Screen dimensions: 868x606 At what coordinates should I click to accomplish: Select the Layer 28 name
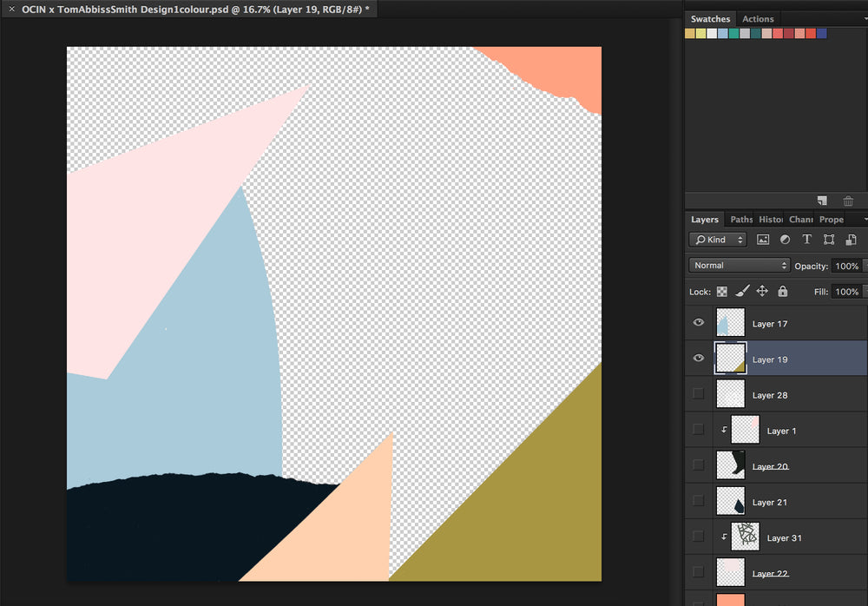point(769,396)
